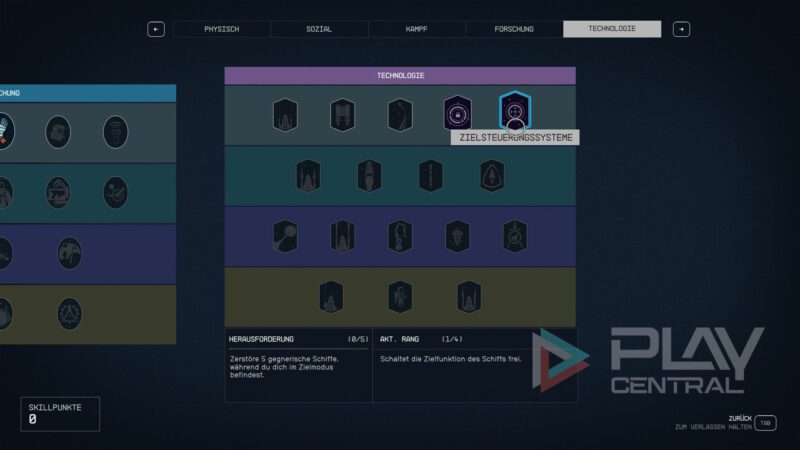The width and height of the screenshot is (800, 450).
Task: Click the left arrow beside Physisch tab
Action: tap(156, 29)
